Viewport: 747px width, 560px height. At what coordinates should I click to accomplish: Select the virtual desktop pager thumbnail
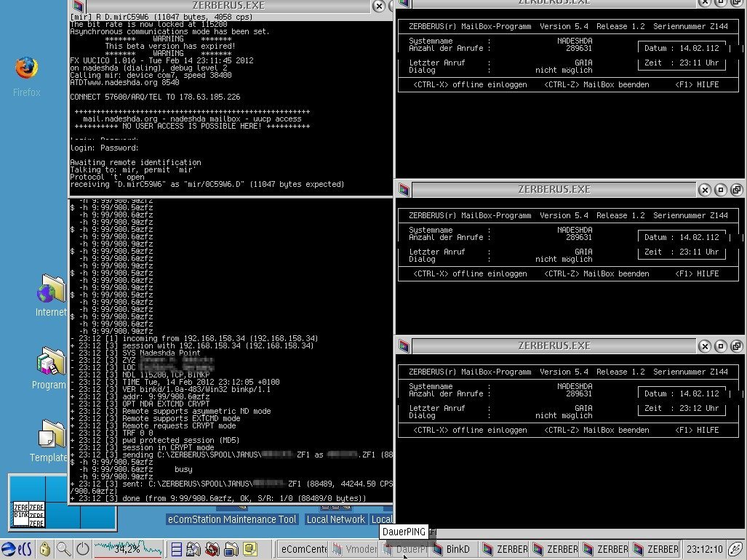click(x=63, y=502)
